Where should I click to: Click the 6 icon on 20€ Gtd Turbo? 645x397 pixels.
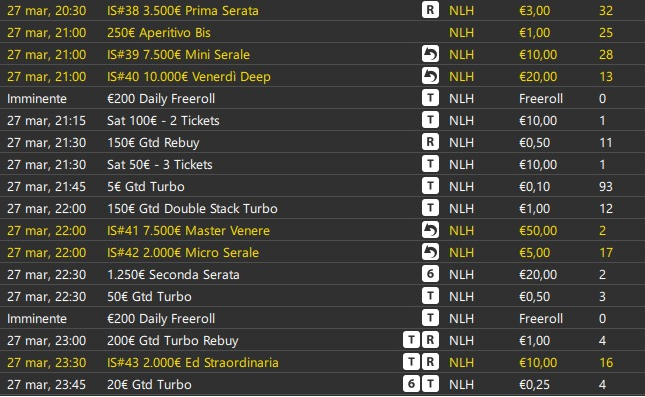point(411,384)
